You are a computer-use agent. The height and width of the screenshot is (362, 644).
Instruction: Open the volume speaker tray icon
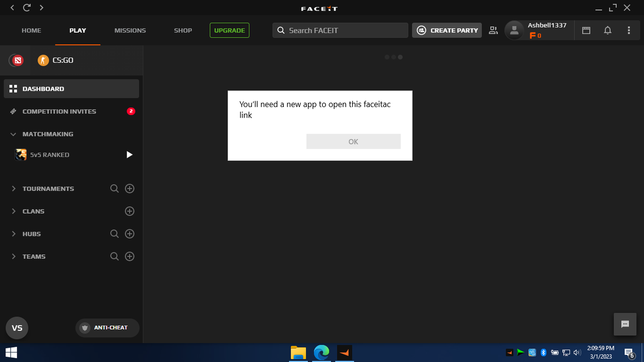point(577,352)
